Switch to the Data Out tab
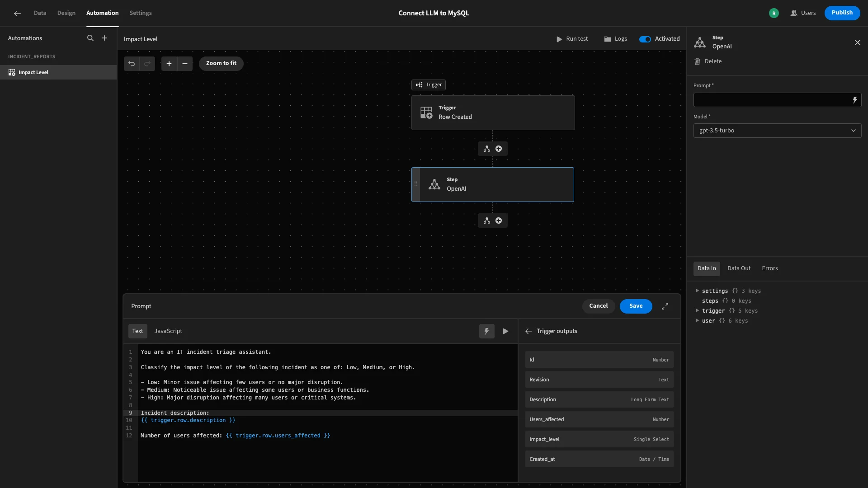This screenshot has width=868, height=488. (x=739, y=268)
